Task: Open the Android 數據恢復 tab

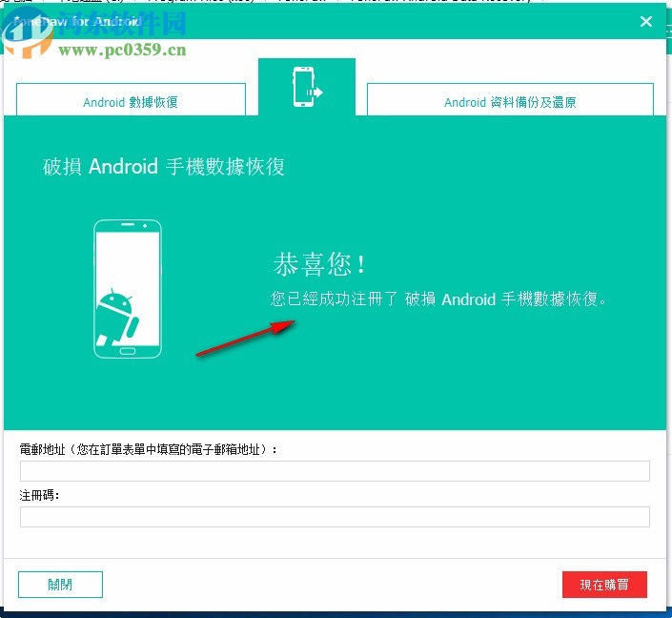Action: 131,99
